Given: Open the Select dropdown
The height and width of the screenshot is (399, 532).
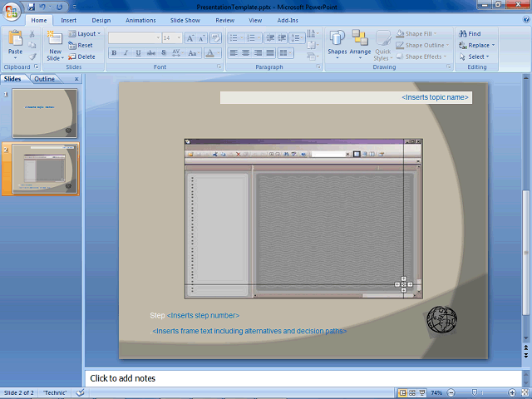Looking at the screenshot, I should (474, 57).
